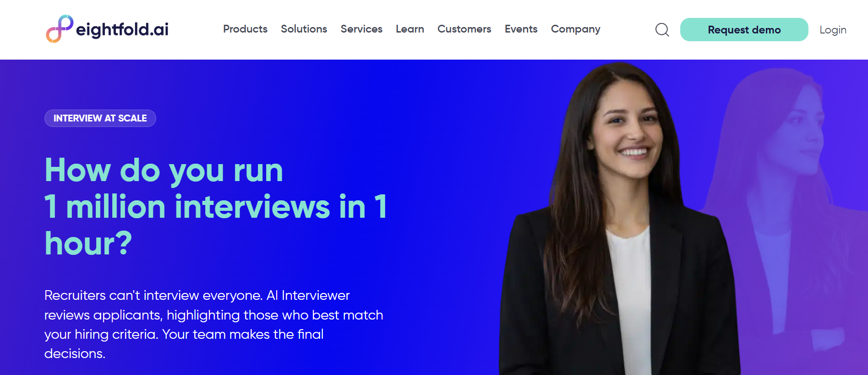The image size is (868, 375).
Task: Expand the Products navigation menu
Action: coord(245,29)
